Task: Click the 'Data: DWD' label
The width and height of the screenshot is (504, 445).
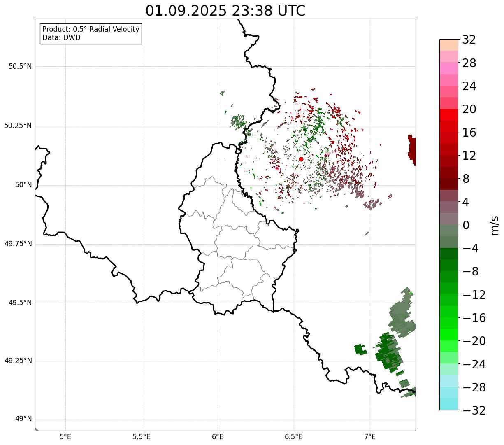Action: click(62, 38)
